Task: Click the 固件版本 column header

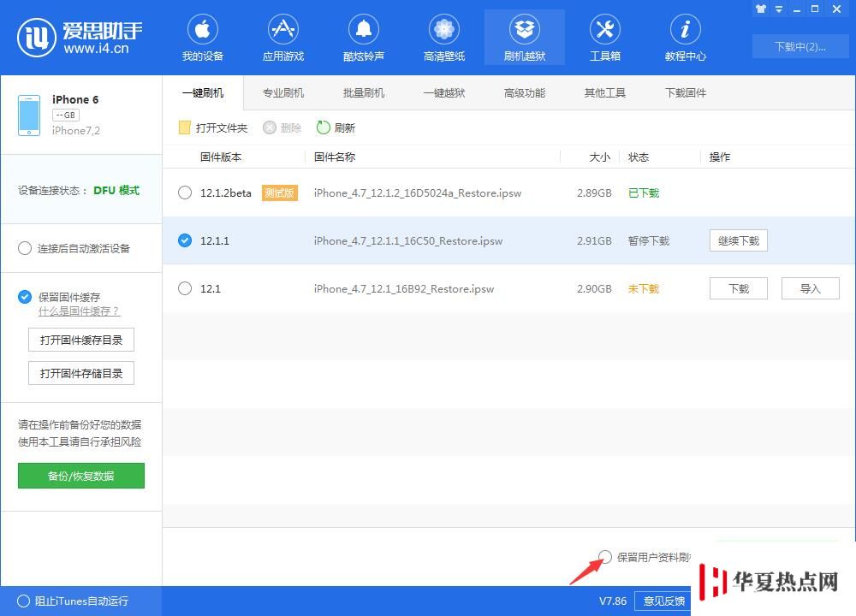Action: [221, 157]
